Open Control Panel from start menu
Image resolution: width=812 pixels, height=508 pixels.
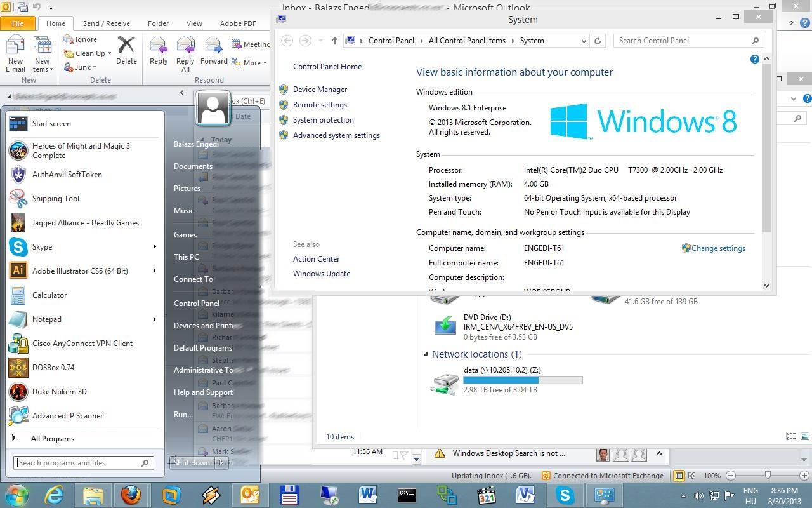click(197, 303)
